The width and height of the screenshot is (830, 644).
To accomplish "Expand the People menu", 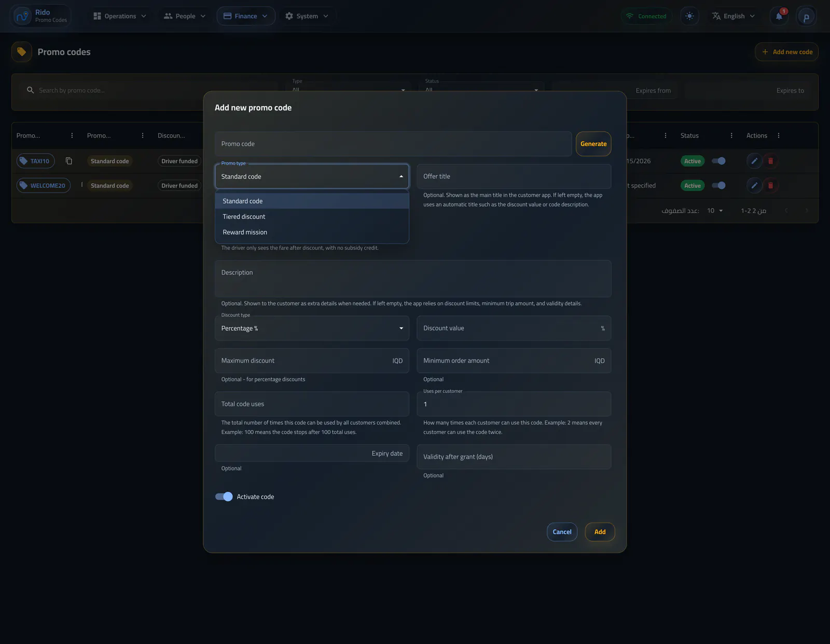I will pyautogui.click(x=185, y=16).
